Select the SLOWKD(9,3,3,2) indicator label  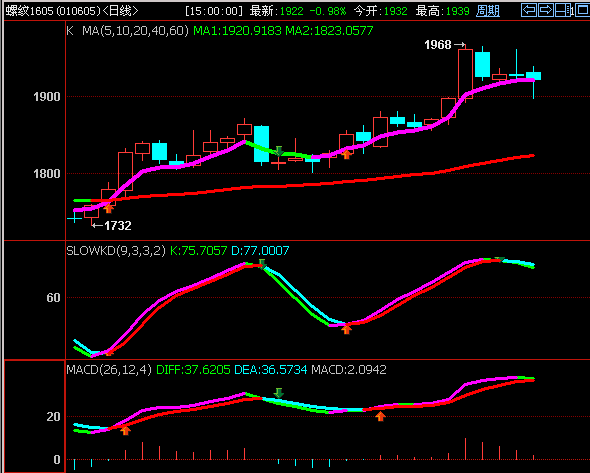point(116,251)
